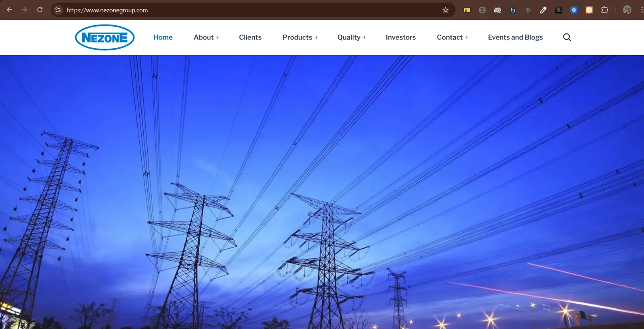Visit the Investors page
Image resolution: width=644 pixels, height=329 pixels.
(x=400, y=37)
